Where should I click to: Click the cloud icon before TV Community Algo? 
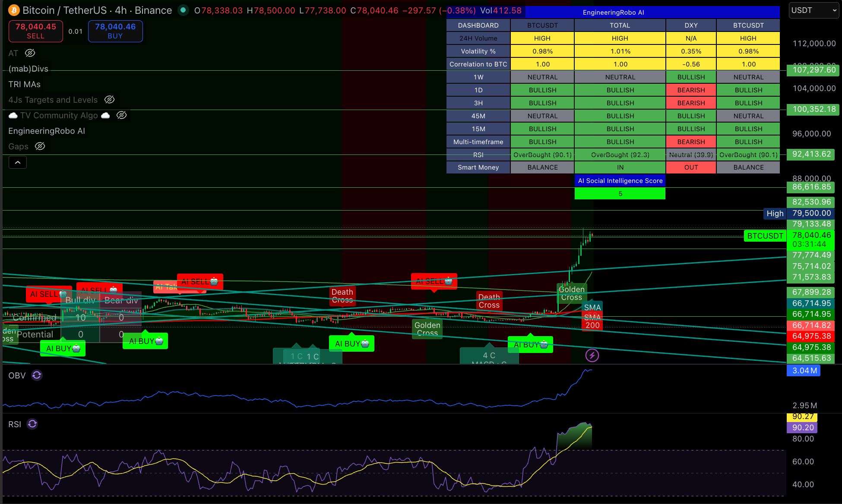click(13, 116)
